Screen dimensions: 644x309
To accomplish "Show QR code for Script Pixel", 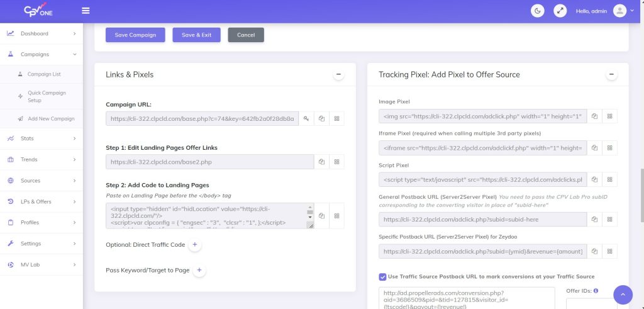I will tap(609, 179).
